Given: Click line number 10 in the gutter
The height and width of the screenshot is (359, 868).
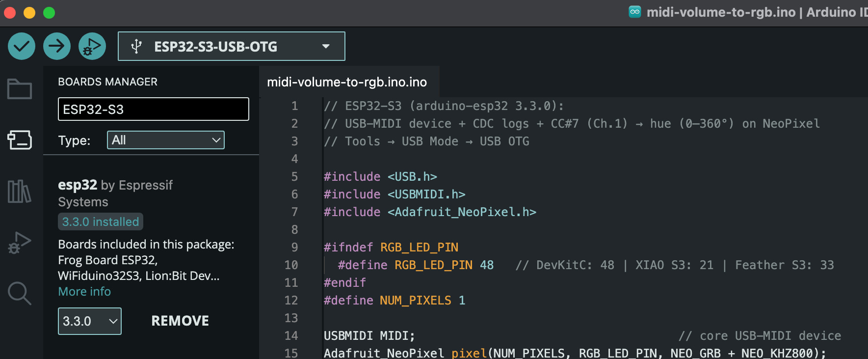Looking at the screenshot, I should pyautogui.click(x=291, y=265).
